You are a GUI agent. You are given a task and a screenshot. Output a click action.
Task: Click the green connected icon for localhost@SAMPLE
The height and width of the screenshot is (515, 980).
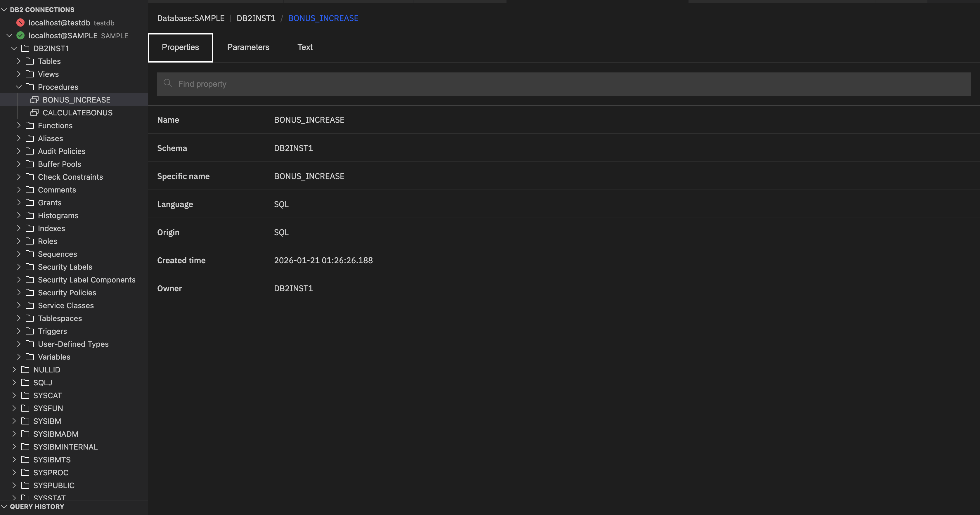(x=20, y=35)
